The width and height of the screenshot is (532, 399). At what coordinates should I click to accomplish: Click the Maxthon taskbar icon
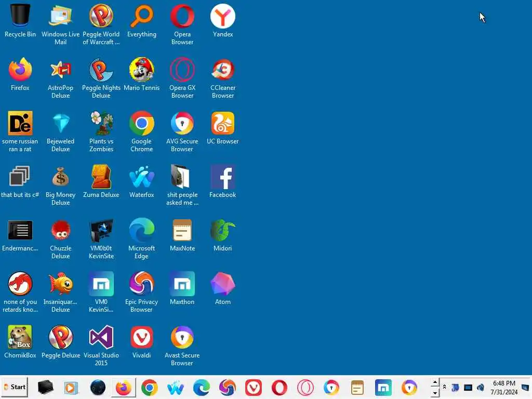point(383,388)
